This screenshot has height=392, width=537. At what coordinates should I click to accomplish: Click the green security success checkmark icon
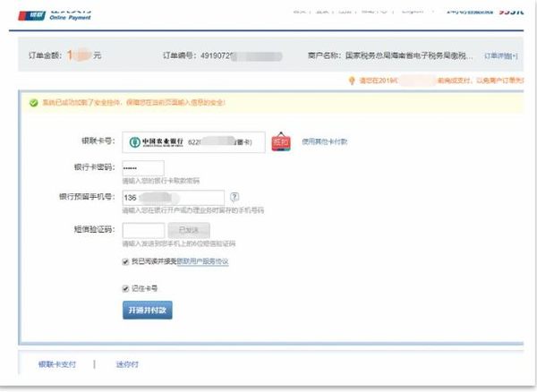point(34,103)
